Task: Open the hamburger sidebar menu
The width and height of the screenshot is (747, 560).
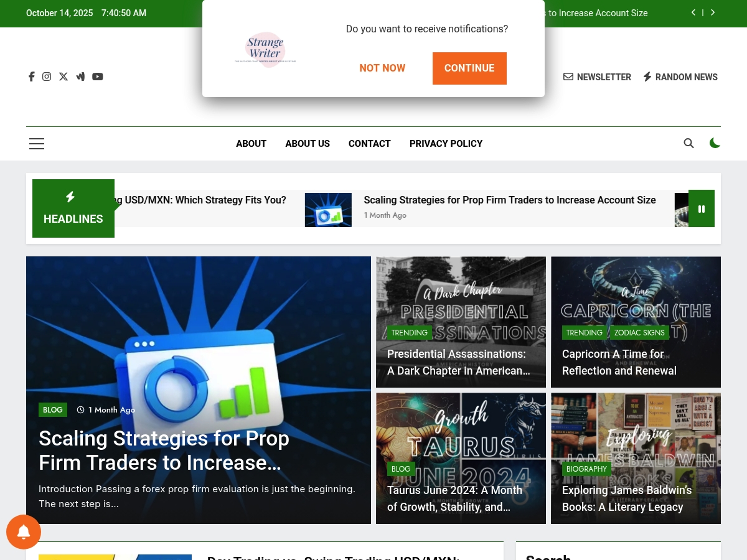Action: pos(37,144)
